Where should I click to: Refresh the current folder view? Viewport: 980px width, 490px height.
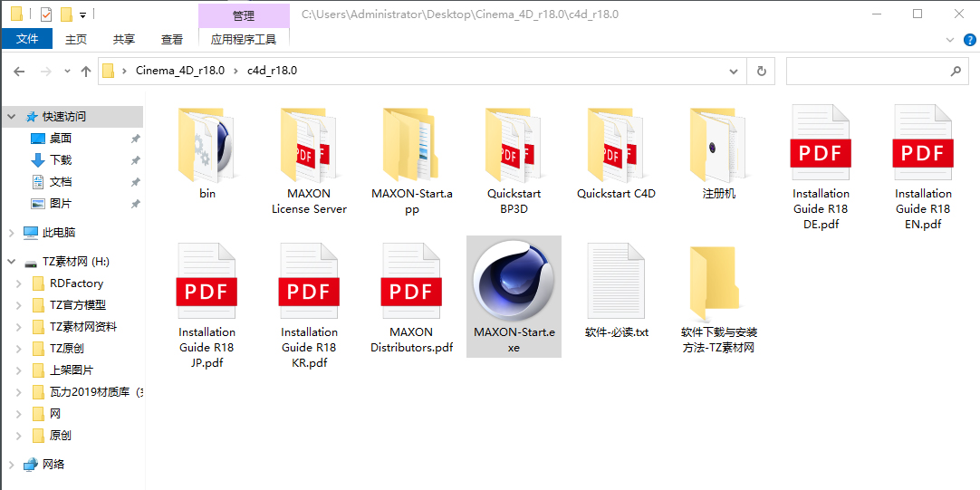(x=761, y=72)
